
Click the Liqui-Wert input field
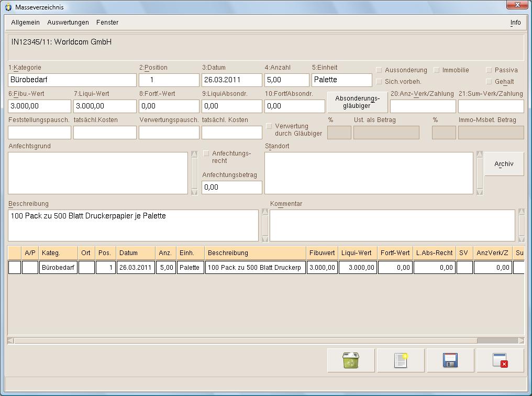click(105, 106)
